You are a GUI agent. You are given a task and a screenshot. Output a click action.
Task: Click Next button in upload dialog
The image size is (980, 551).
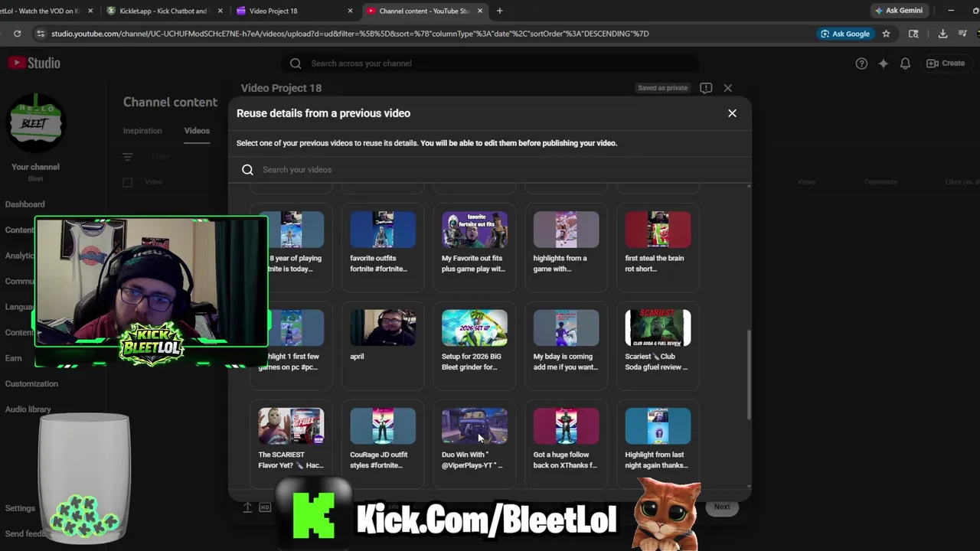721,507
